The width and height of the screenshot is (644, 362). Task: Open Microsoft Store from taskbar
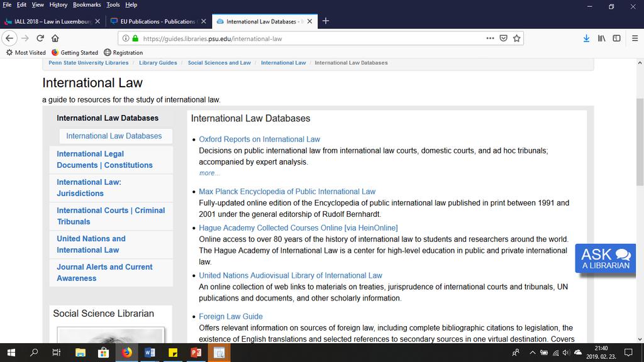[x=103, y=353]
